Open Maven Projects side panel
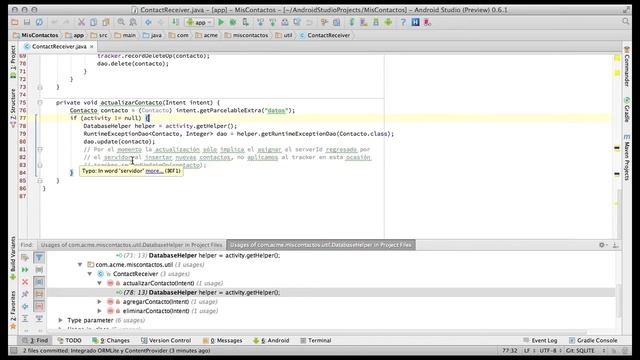 [x=627, y=157]
